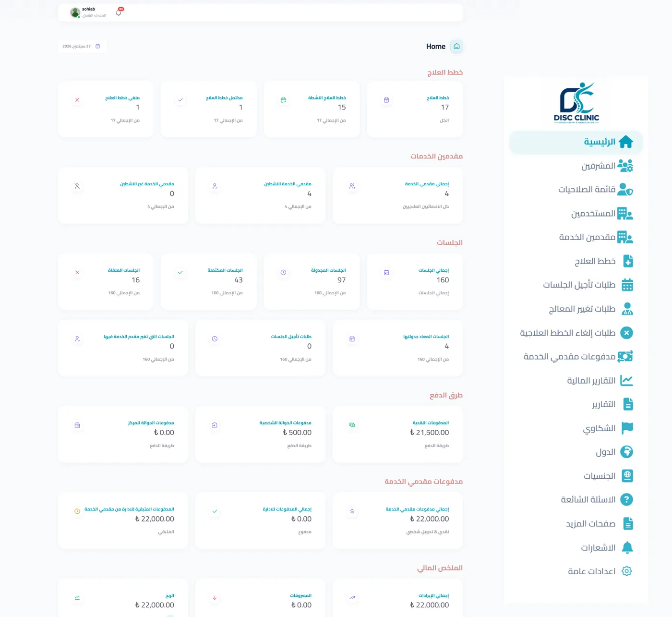This screenshot has height=617, width=672.
Task: Click the gear icon of اعدادات عامة
Action: [x=626, y=571]
